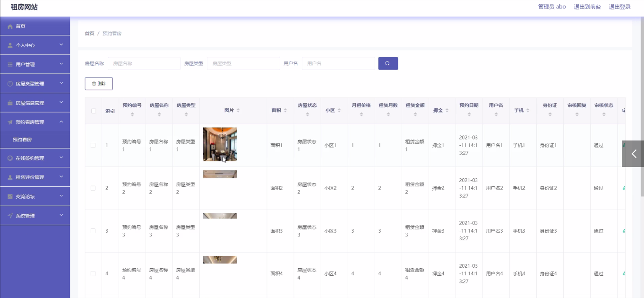The width and height of the screenshot is (644, 298).
Task: Click the 个人中心 person icon
Action: [x=10, y=45]
